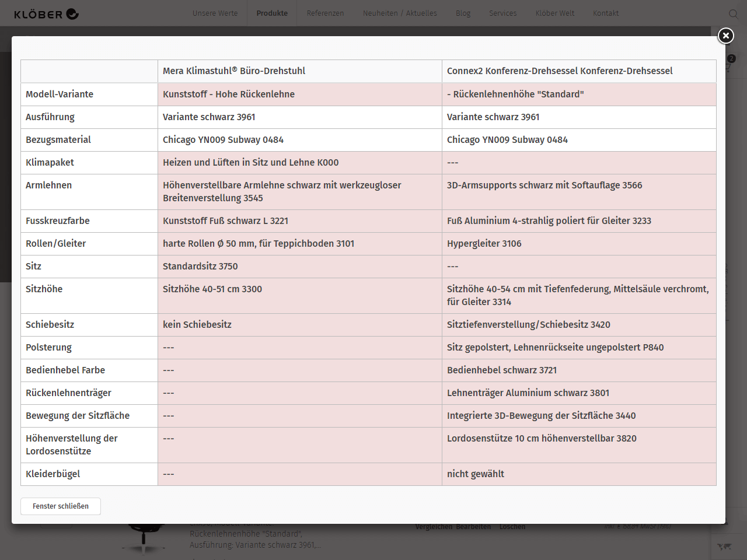Click the 'Bewegung der Sitzfläche' row label
The height and width of the screenshot is (560, 747).
tap(89, 416)
